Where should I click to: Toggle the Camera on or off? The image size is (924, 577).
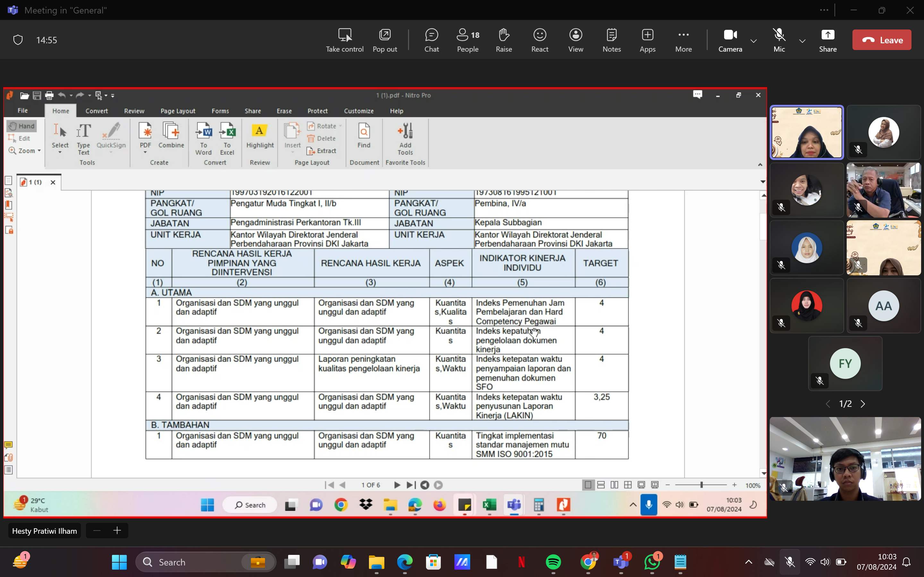(x=730, y=40)
